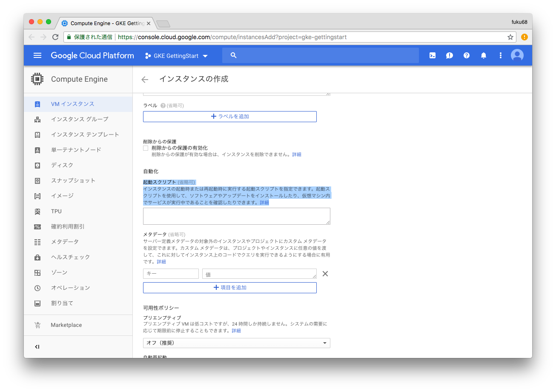The image size is (556, 392).
Task: Remove the metadata row with the X icon
Action: tap(325, 274)
